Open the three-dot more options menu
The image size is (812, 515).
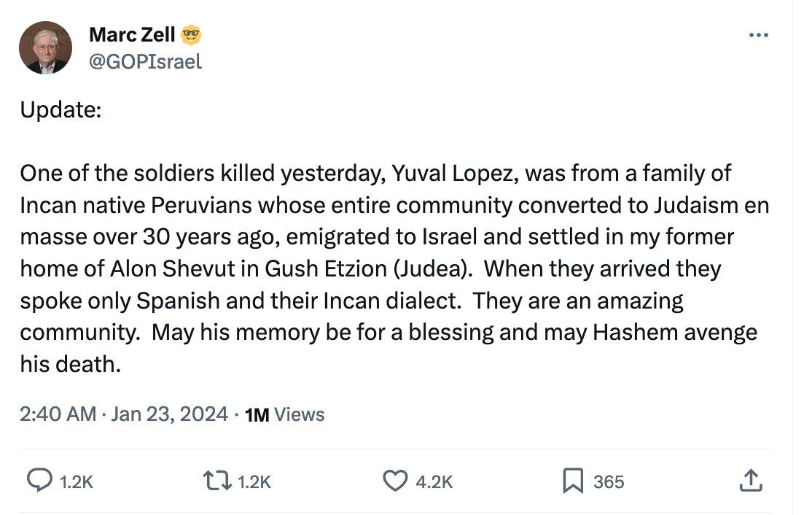click(758, 36)
